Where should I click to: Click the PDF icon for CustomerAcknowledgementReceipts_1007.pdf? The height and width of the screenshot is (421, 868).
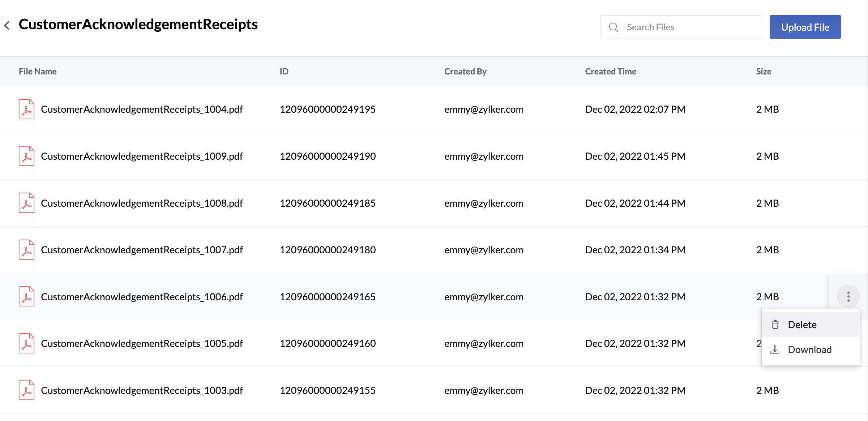[26, 249]
